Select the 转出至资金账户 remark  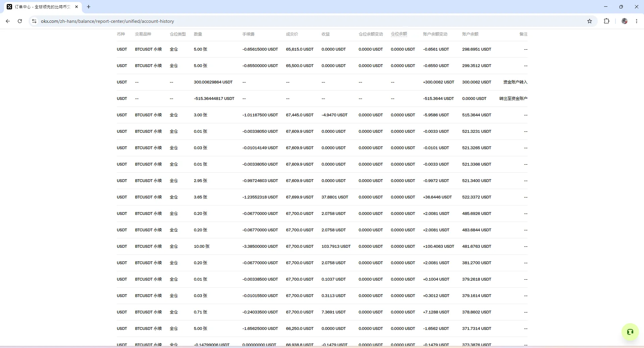(513, 99)
